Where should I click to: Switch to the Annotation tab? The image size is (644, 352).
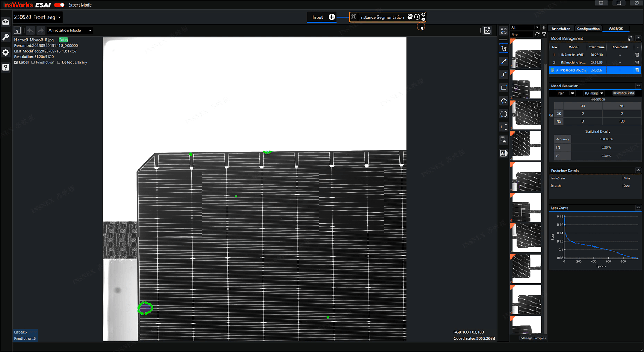click(561, 29)
